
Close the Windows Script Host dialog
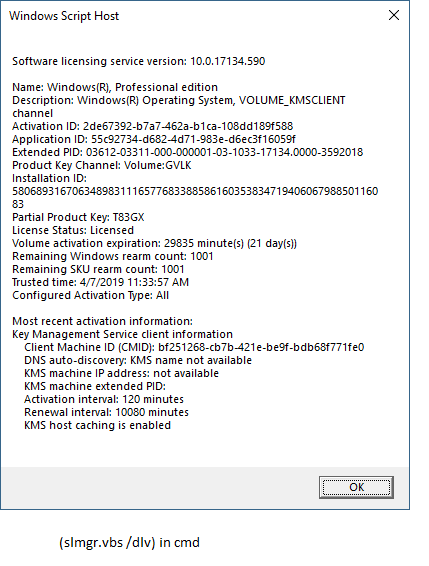(394, 15)
